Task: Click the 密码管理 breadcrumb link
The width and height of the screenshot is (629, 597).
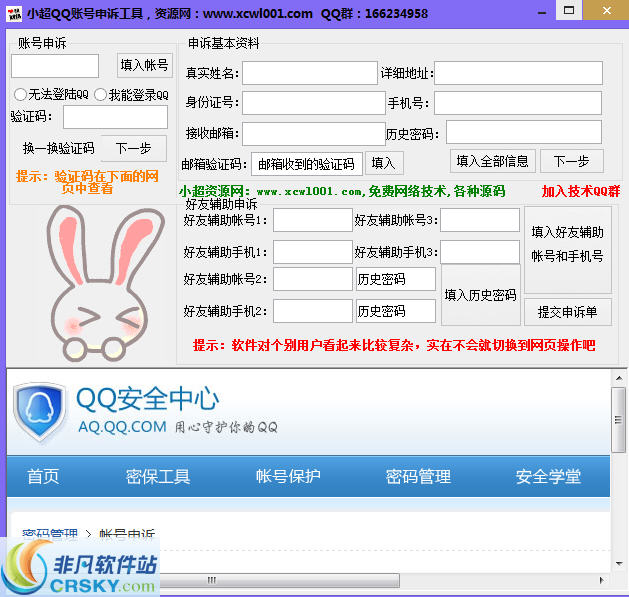Action: (50, 534)
